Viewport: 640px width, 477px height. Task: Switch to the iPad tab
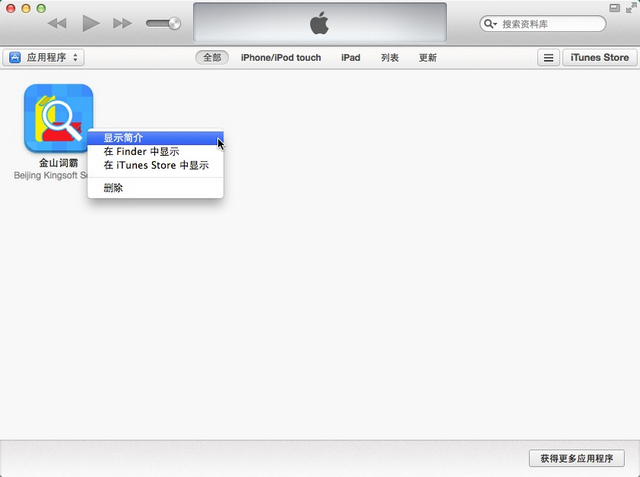pyautogui.click(x=351, y=58)
